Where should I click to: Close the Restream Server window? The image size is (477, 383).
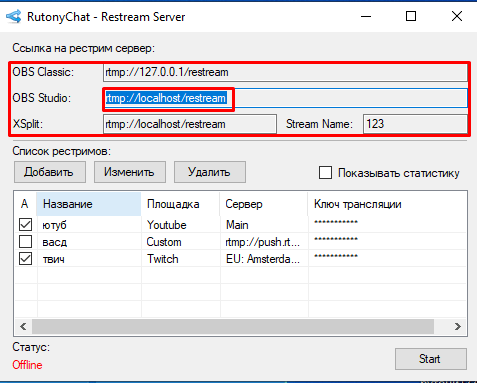click(x=457, y=16)
